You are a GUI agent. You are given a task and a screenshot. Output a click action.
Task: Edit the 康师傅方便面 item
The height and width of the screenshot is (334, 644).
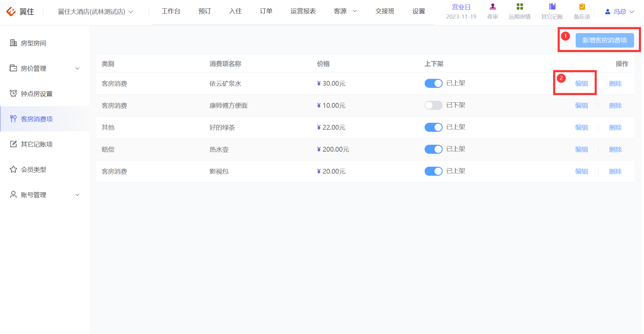pyautogui.click(x=581, y=105)
